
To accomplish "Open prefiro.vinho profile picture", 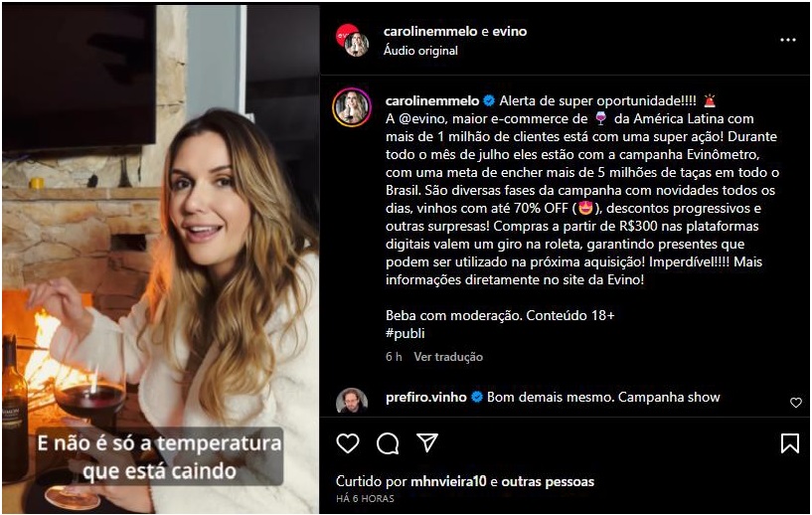I will pyautogui.click(x=352, y=400).
